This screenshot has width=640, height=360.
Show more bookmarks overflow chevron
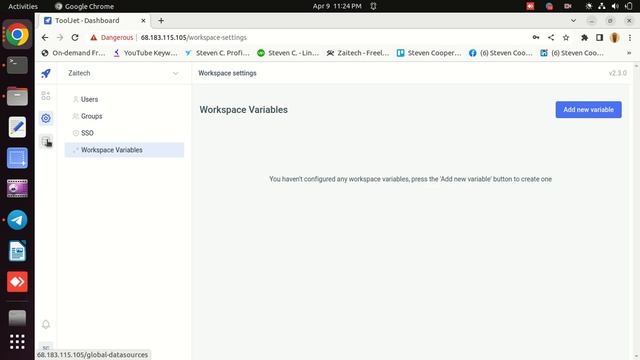(x=629, y=53)
